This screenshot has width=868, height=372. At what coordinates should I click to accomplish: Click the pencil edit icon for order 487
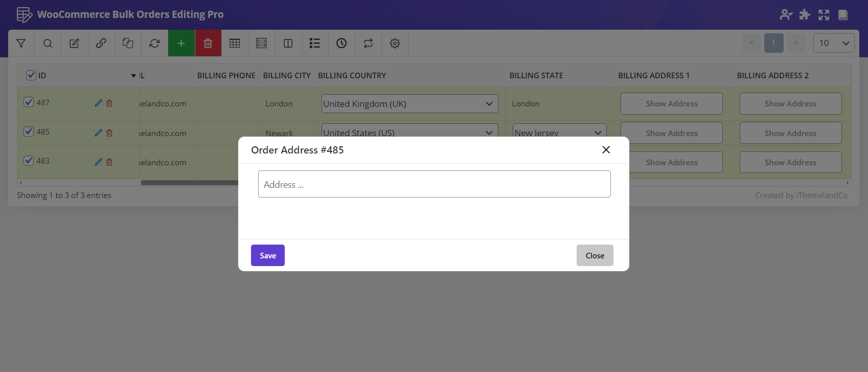98,103
